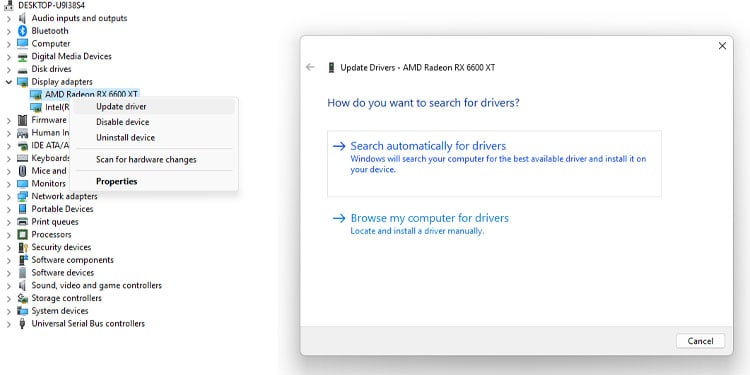Close the Update Drivers dialog
750x375 pixels.
point(722,45)
